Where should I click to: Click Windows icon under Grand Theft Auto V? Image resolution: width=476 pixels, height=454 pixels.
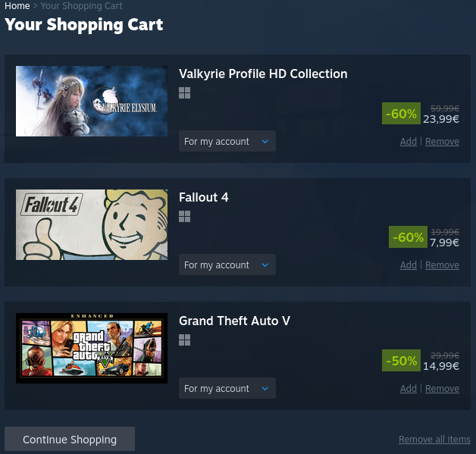(185, 340)
